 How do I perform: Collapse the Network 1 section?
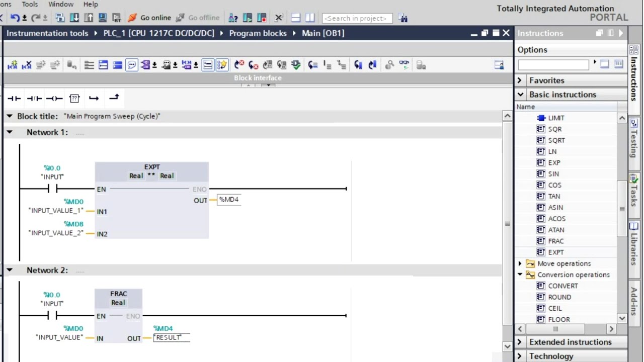pyautogui.click(x=9, y=132)
